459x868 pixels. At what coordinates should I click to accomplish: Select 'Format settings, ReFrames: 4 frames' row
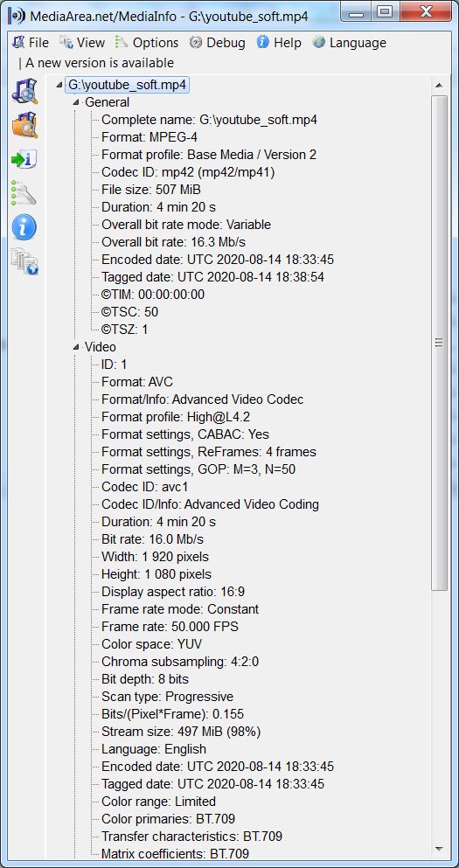(209, 452)
